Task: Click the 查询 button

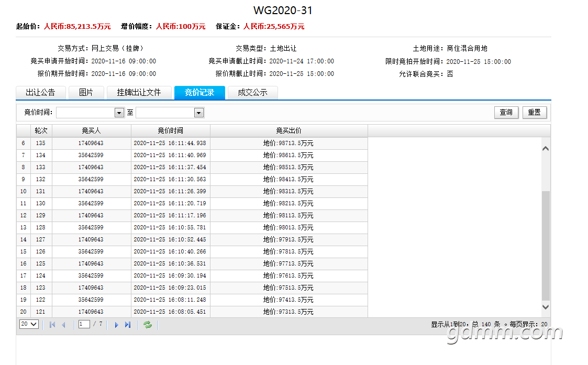Action: (x=506, y=112)
